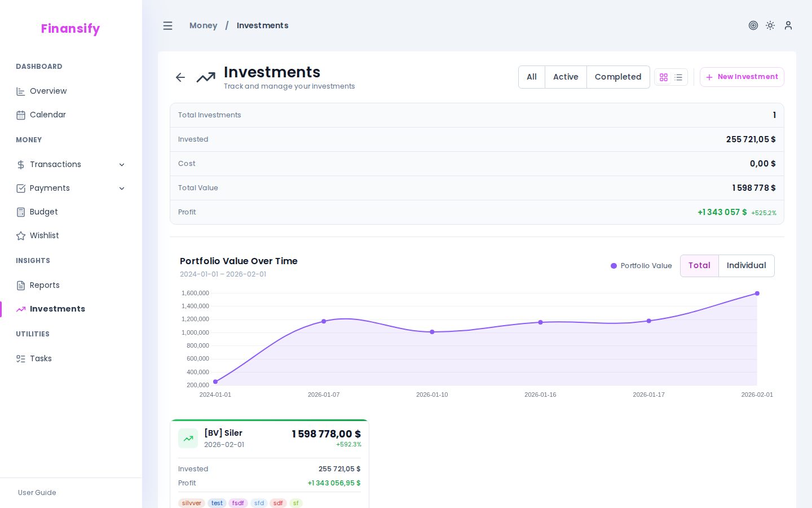The image size is (812, 508).
Task: Expand the Transactions sidebar menu
Action: point(122,164)
